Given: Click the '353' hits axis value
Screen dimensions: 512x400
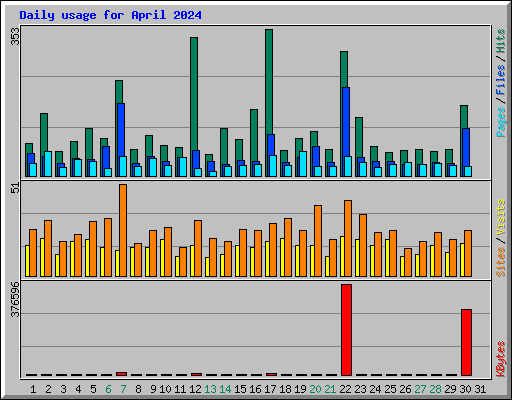Looking at the screenshot, I should 15,37.
